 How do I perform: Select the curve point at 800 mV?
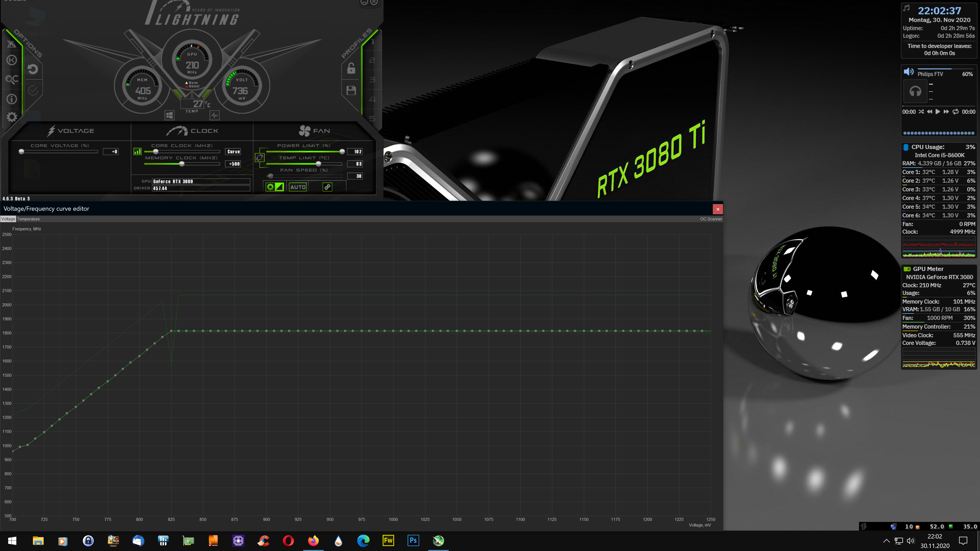tap(139, 356)
